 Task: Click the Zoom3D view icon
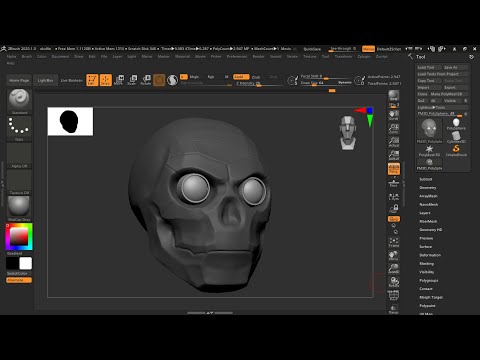coord(394,269)
